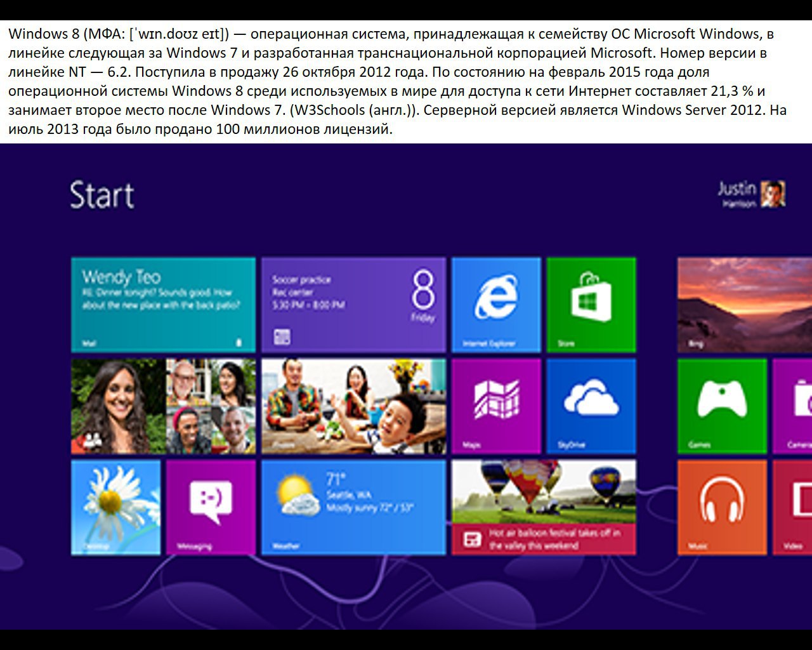
Task: Open the People tile with face photos
Action: 163,406
